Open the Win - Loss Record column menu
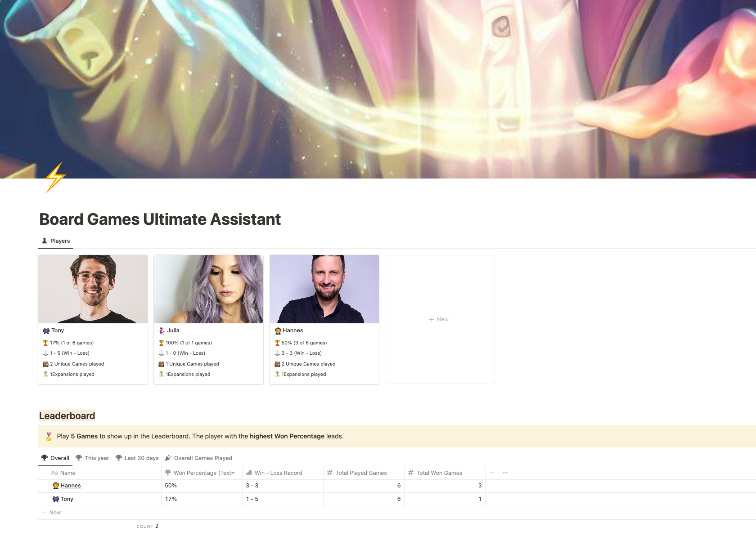756x536 pixels. (283, 473)
